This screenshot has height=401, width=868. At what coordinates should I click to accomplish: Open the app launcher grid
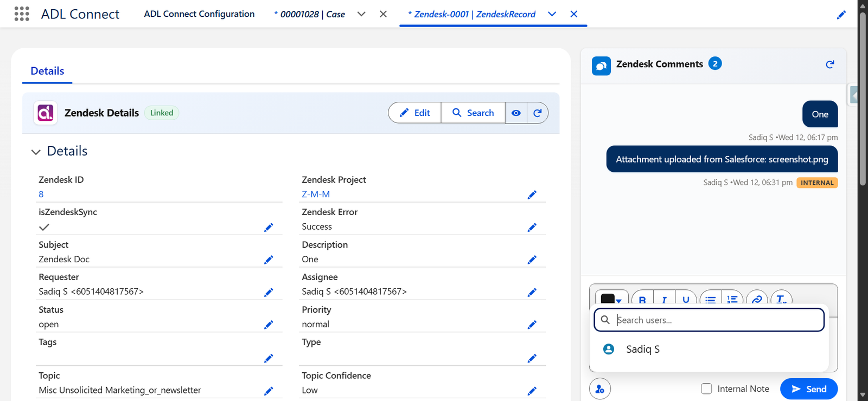(22, 14)
